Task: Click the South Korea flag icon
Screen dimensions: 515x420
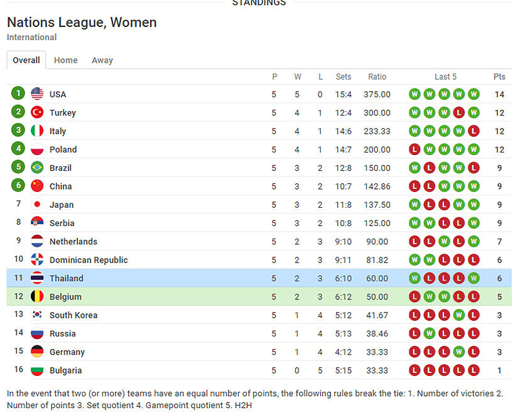Action: [x=37, y=315]
